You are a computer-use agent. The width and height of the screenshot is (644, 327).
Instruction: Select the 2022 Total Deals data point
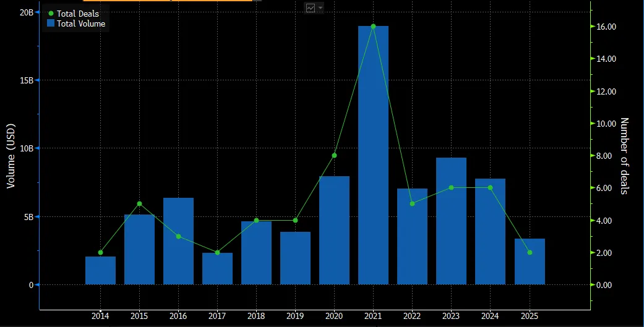click(x=413, y=203)
